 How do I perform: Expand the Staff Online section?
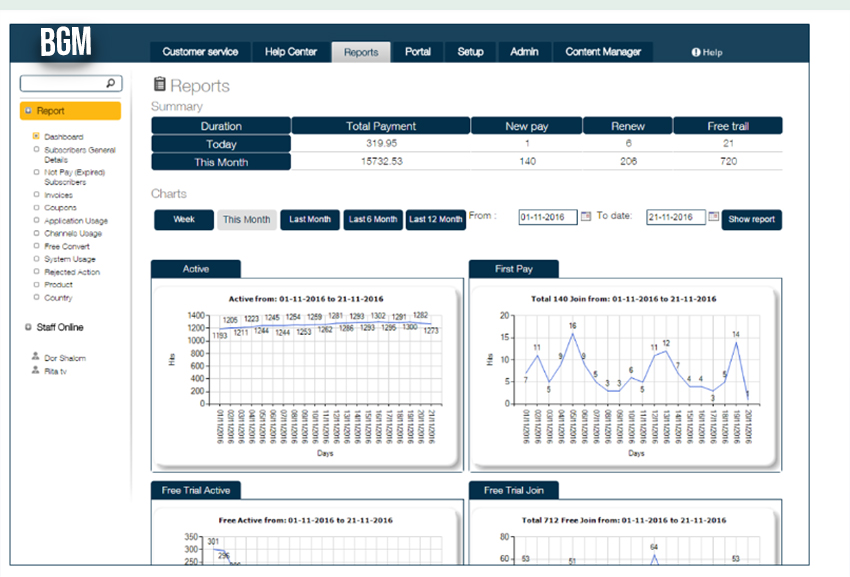[x=28, y=328]
